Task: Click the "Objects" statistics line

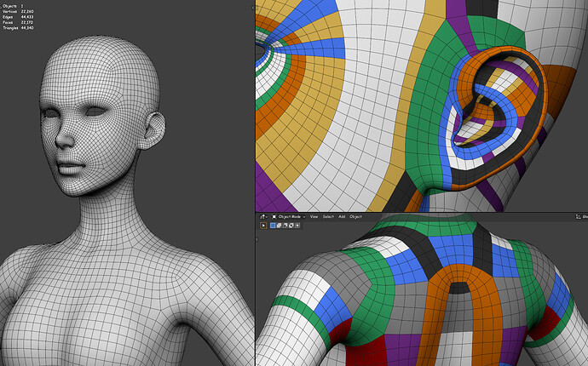Action: (x=14, y=6)
